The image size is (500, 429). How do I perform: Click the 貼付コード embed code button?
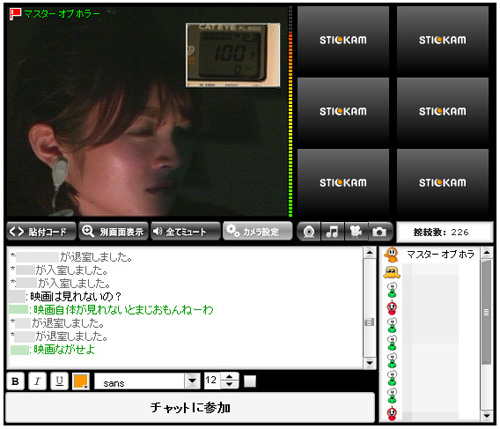(41, 231)
